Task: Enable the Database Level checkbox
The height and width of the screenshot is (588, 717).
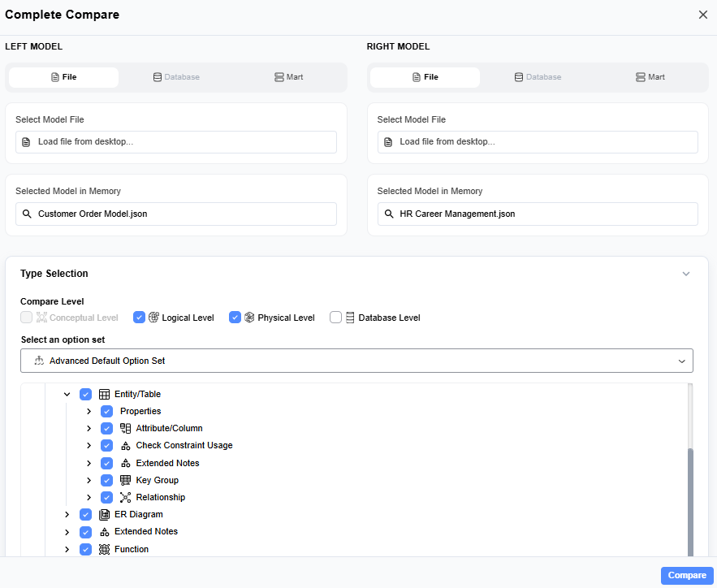Action: pyautogui.click(x=335, y=318)
